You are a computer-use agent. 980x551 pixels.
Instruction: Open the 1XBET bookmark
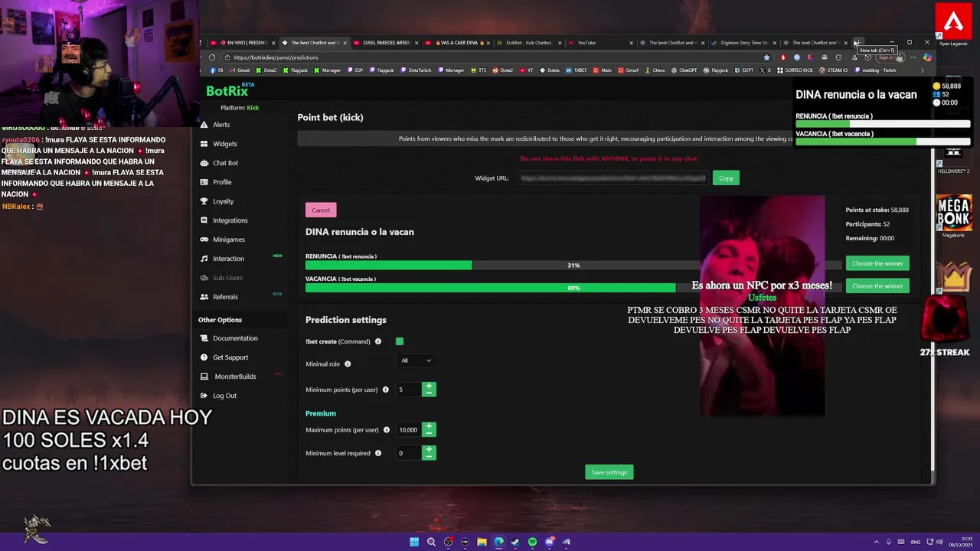[x=576, y=70]
